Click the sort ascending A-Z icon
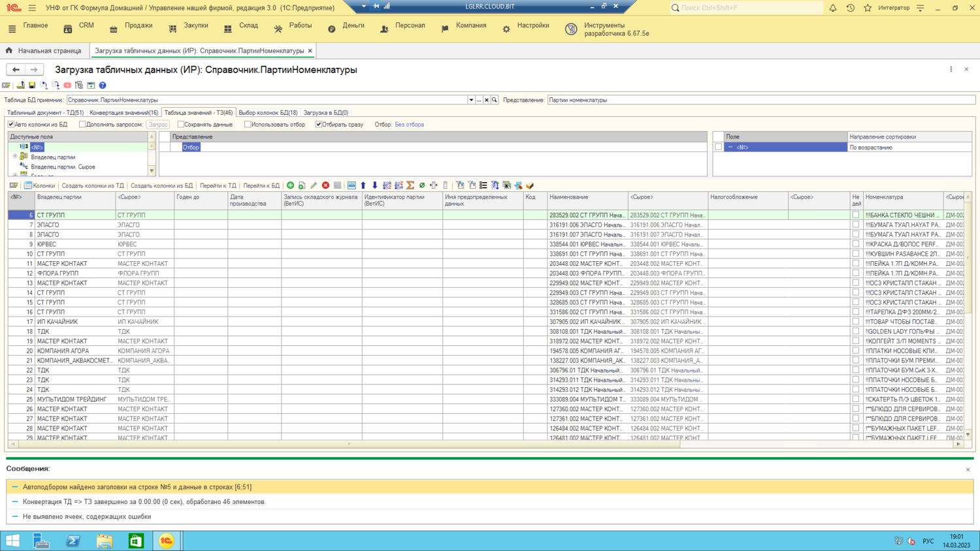Screen dimensions: 980x551 (x=387, y=185)
